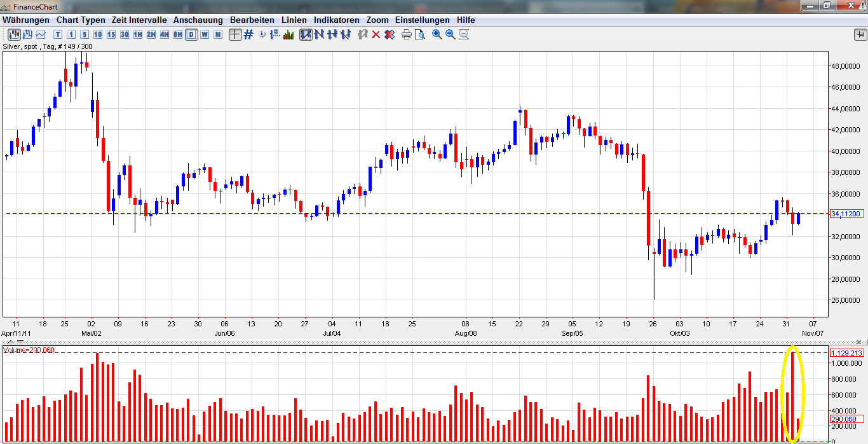Switch to 5 minute interval

pyautogui.click(x=85, y=34)
